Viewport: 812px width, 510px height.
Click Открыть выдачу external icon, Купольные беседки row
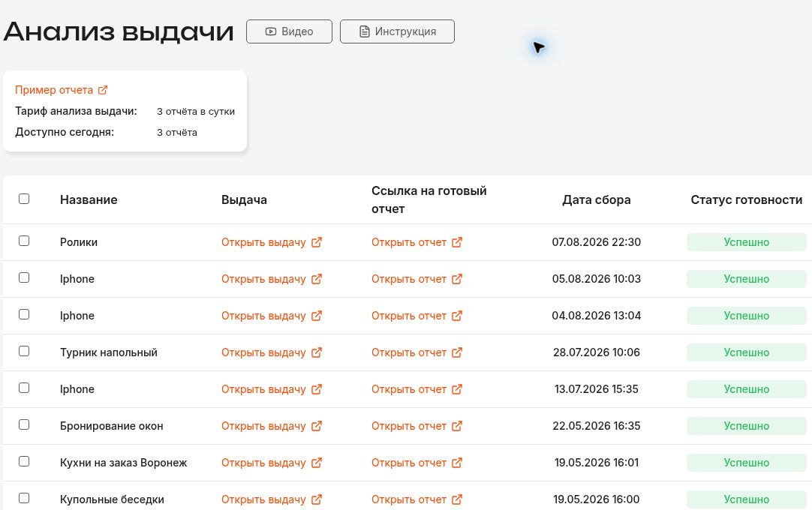pos(317,499)
